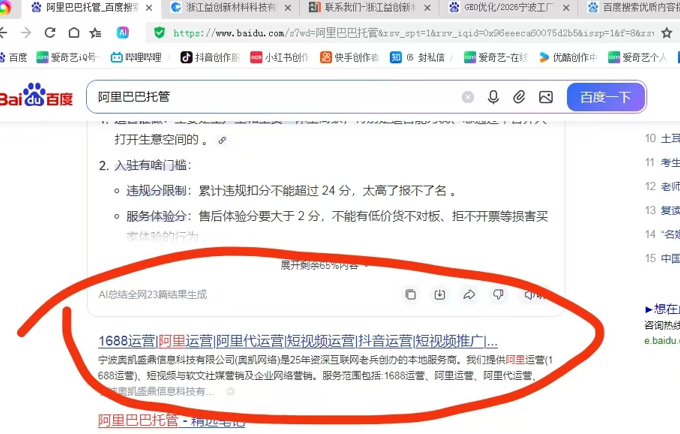Open the 宁波奥凯盛鼎信息科技有… source link
This screenshot has height=434, width=680.
pos(156,392)
